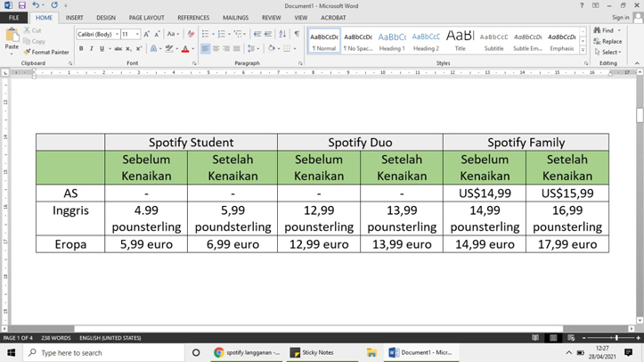Screen dimensions: 644x362
Task: Open the FILE tab
Action: click(x=14, y=18)
